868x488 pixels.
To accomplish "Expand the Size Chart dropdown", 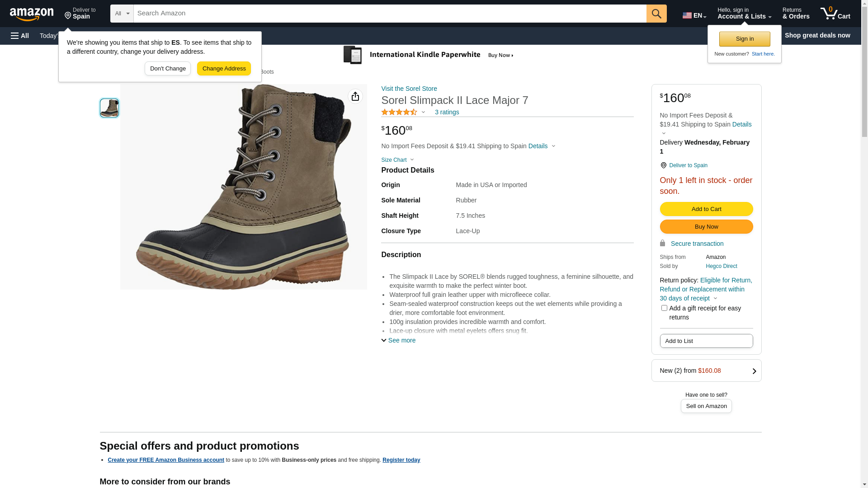I will [397, 160].
